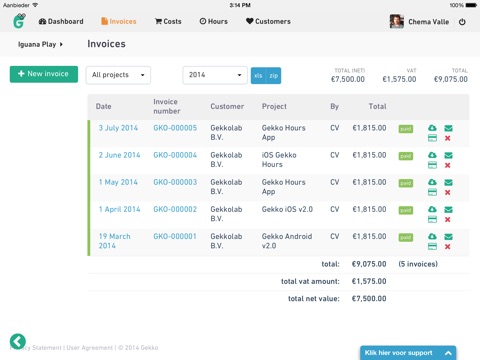Download invoice GKO-000001 via cloud icon

pos(432,237)
